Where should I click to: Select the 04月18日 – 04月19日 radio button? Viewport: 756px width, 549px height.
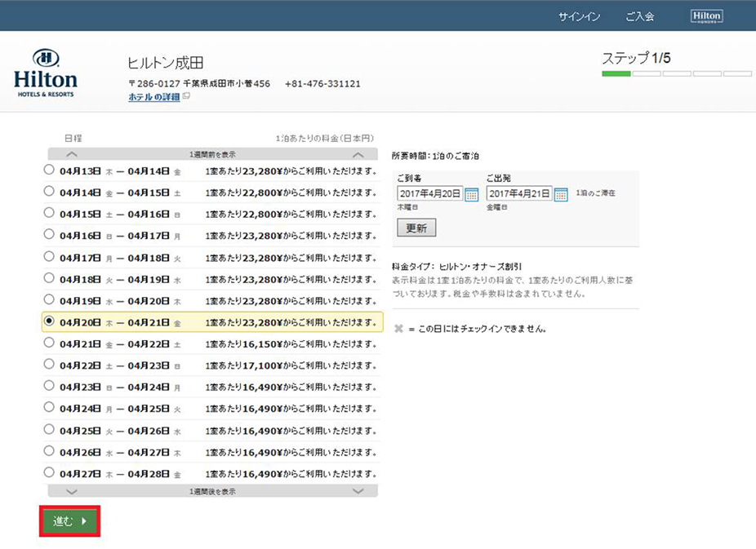[49, 278]
